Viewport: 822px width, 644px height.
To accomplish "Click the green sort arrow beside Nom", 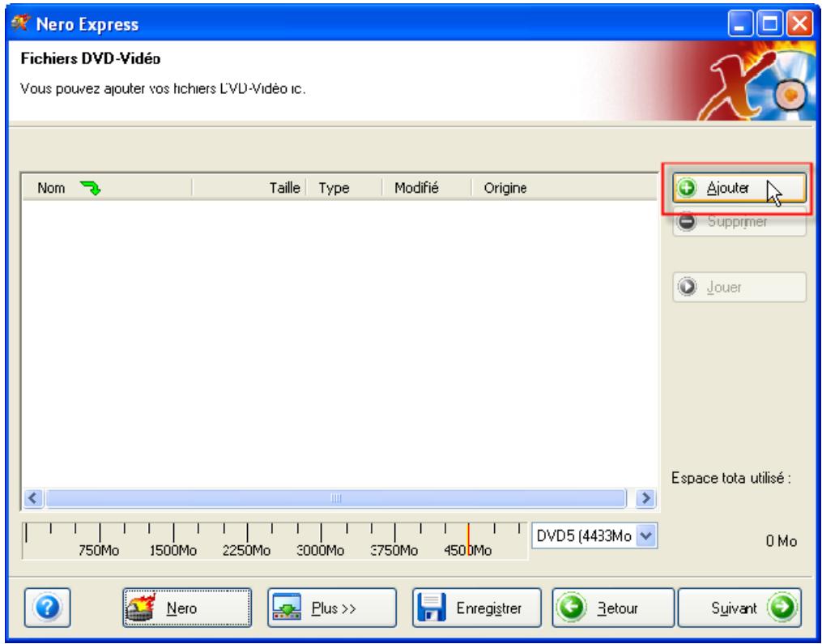I will (90, 188).
